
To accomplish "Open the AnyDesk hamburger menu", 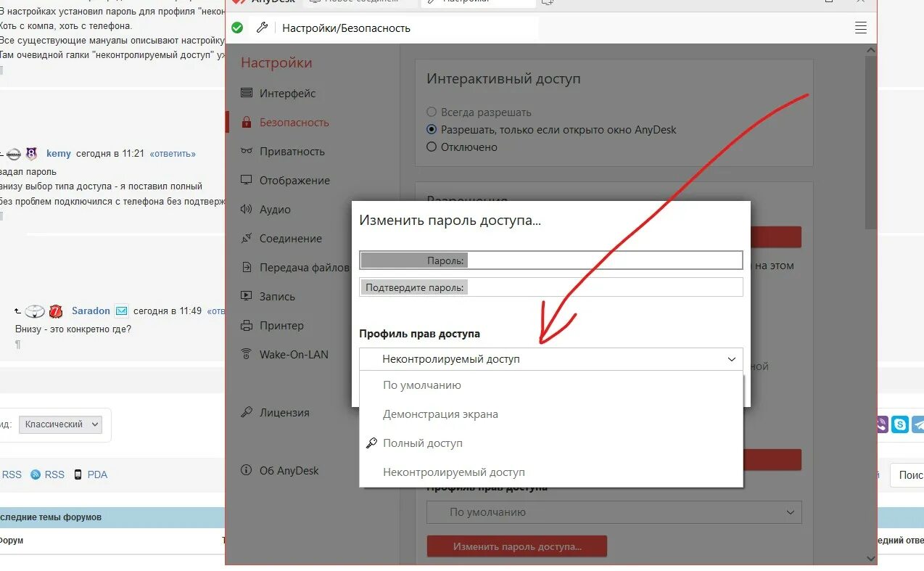I will pos(861,28).
